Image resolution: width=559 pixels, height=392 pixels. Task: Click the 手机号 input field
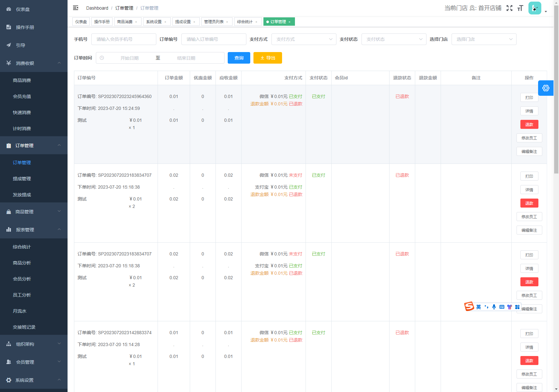pyautogui.click(x=124, y=39)
